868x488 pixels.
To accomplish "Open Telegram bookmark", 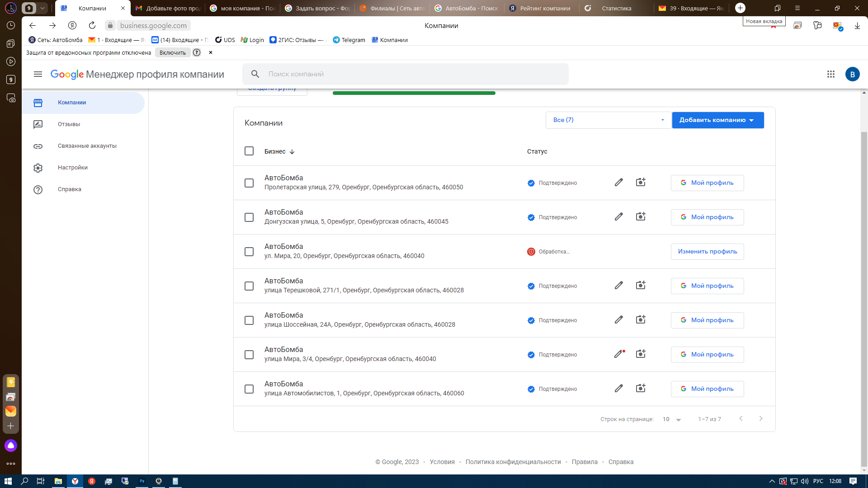I will [349, 40].
